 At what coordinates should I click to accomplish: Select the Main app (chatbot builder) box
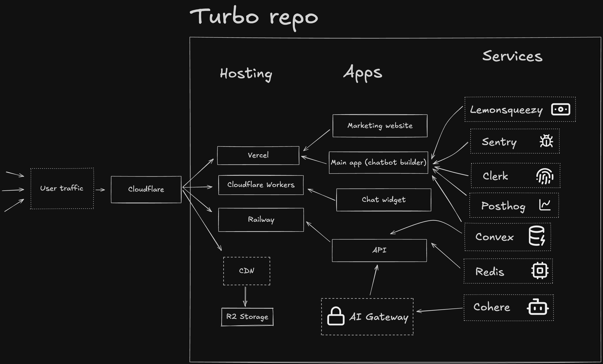(379, 162)
